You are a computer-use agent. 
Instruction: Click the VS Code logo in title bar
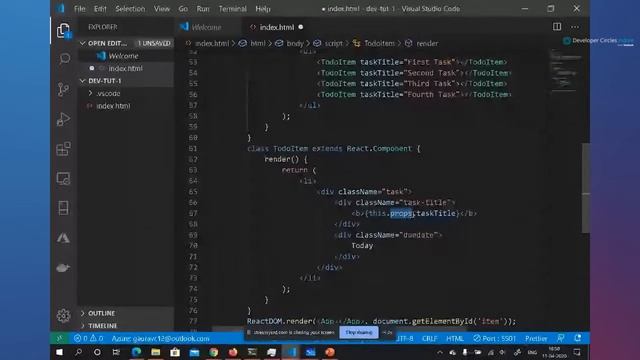tap(60, 9)
